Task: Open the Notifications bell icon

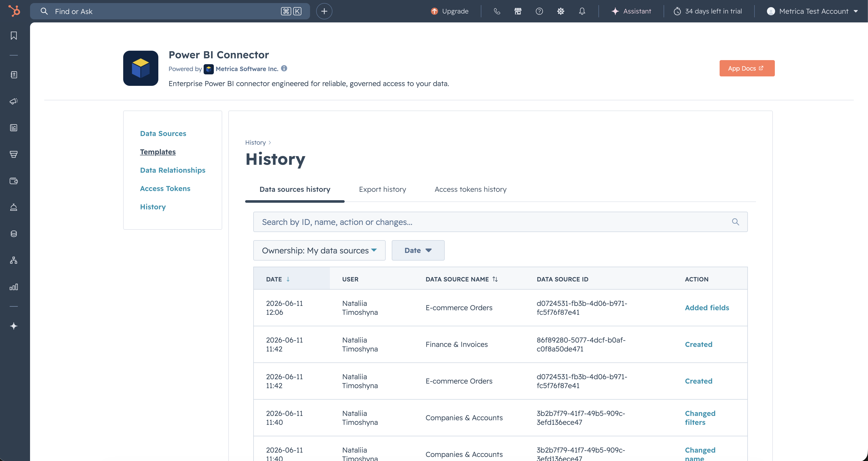Action: [x=582, y=11]
